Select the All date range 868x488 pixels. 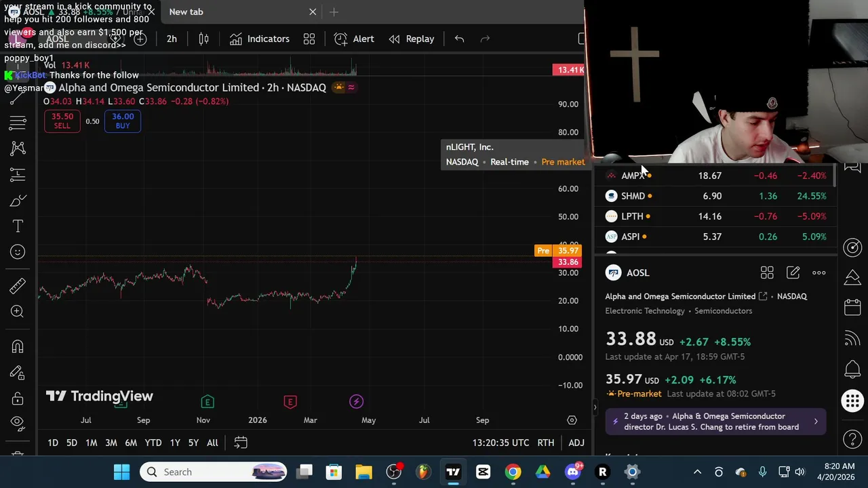pyautogui.click(x=212, y=443)
